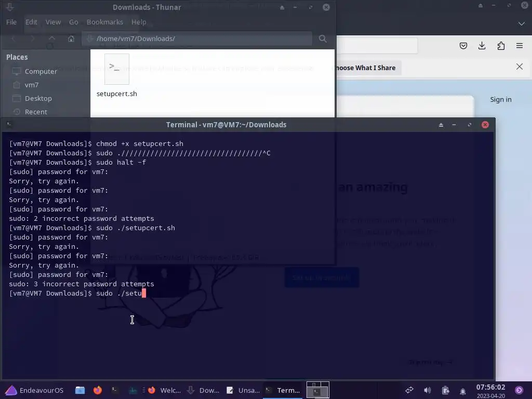Click the Choose What I Share button
The width and height of the screenshot is (532, 399).
[x=366, y=68]
